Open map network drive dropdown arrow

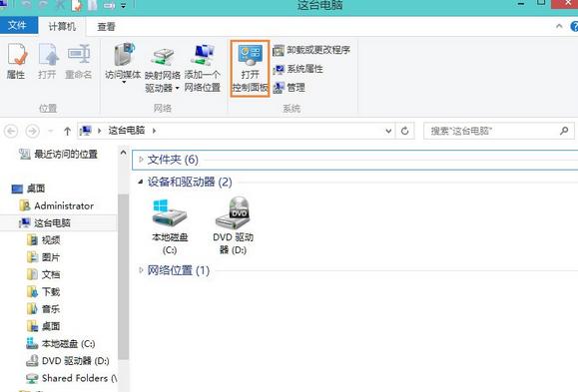[x=177, y=88]
